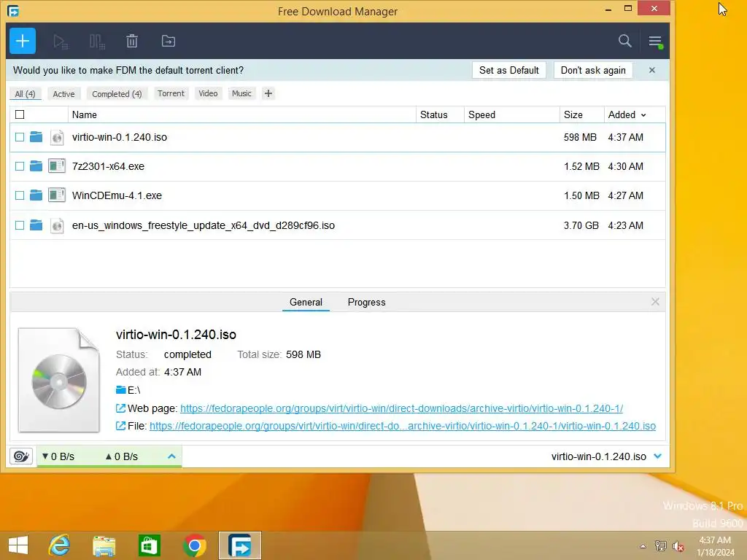Open the Windows Start button
The height and width of the screenshot is (560, 747).
18,545
